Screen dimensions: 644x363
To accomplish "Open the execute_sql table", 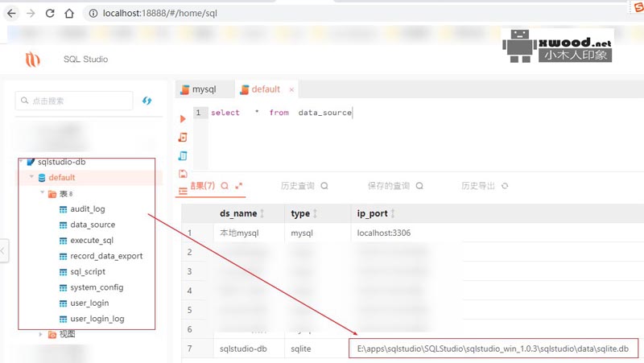I will pos(92,240).
